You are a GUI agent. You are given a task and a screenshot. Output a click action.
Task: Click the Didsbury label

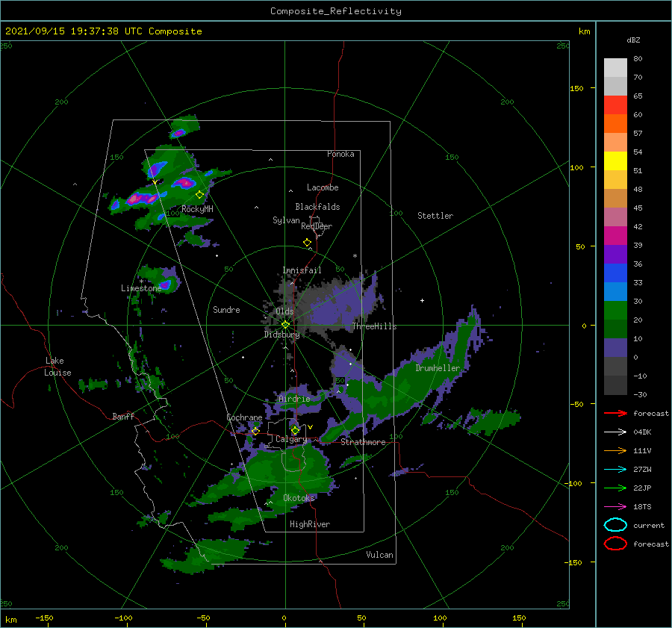click(x=281, y=335)
